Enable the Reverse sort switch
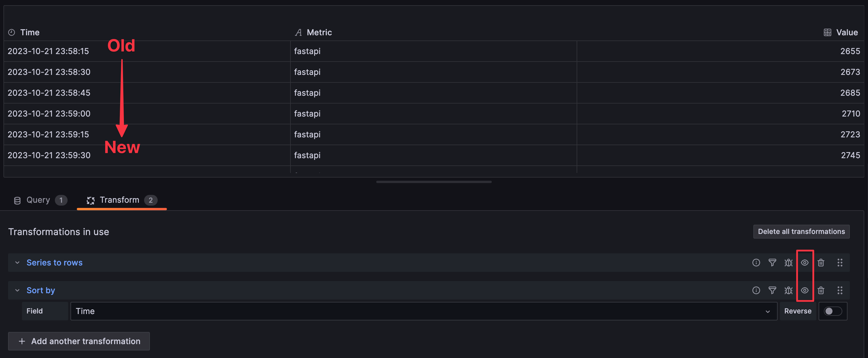 [x=832, y=311]
